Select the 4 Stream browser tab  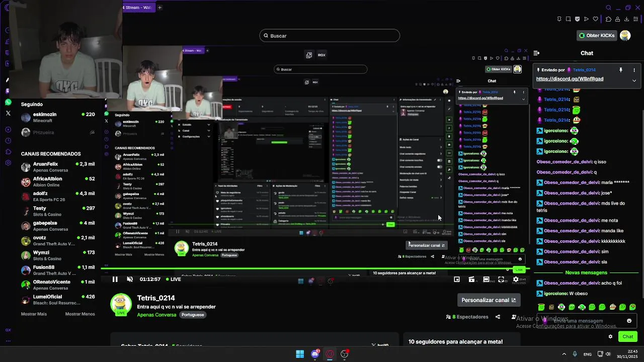[138, 8]
